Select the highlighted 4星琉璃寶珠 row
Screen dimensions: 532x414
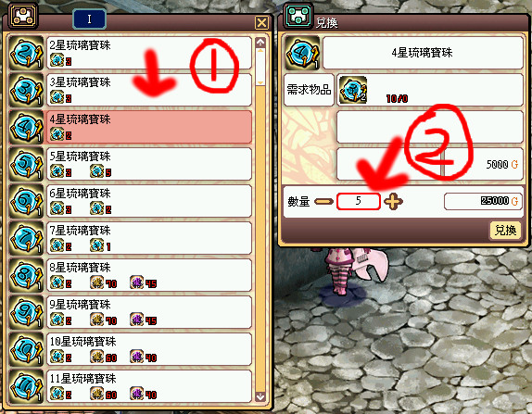(x=149, y=127)
